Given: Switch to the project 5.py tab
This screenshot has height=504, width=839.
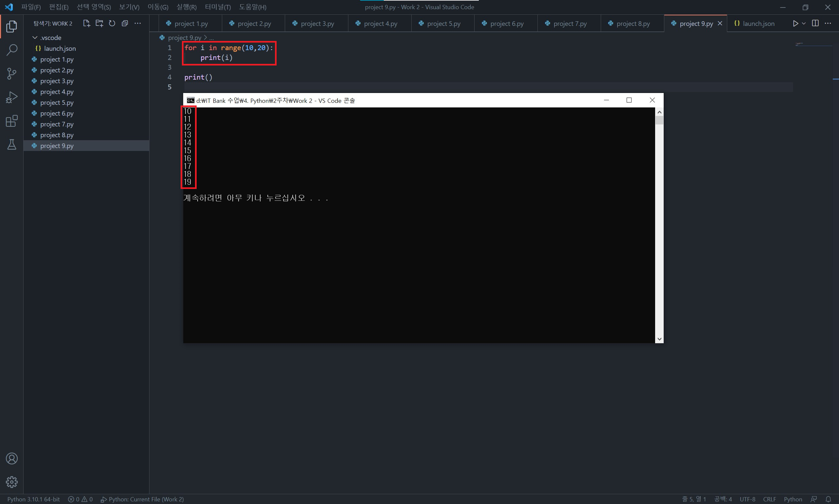Looking at the screenshot, I should click(x=443, y=24).
